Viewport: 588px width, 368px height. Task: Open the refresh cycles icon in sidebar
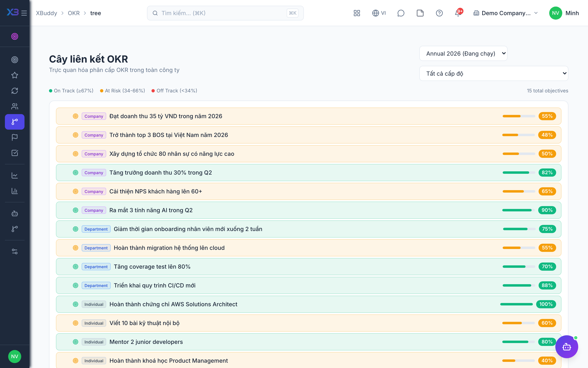[14, 91]
